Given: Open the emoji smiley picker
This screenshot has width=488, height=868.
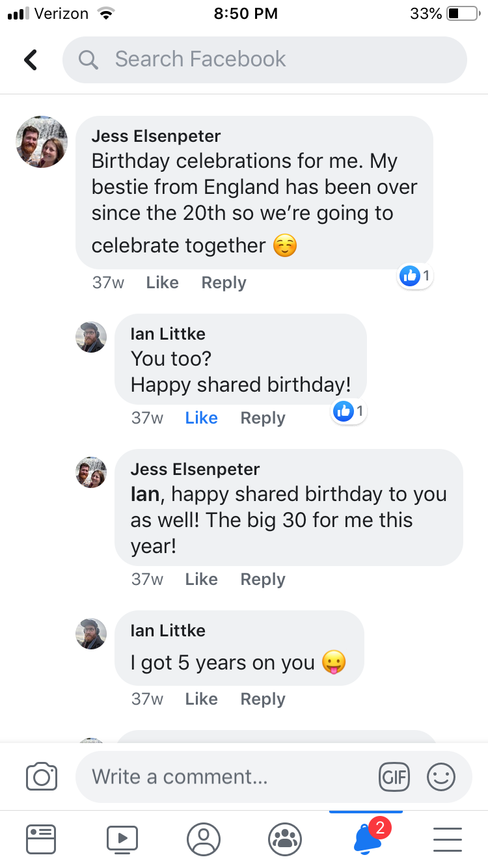Looking at the screenshot, I should [x=441, y=776].
